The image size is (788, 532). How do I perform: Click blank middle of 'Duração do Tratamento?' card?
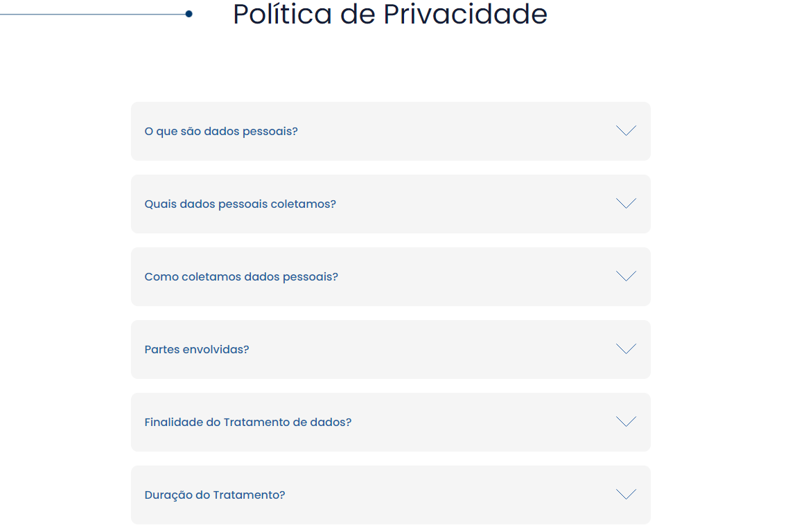tap(450, 495)
